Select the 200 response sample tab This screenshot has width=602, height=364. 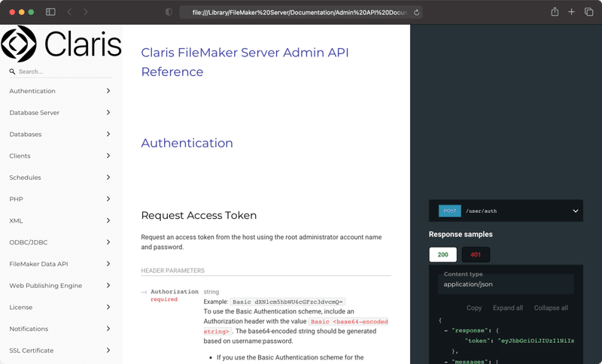pyautogui.click(x=442, y=255)
